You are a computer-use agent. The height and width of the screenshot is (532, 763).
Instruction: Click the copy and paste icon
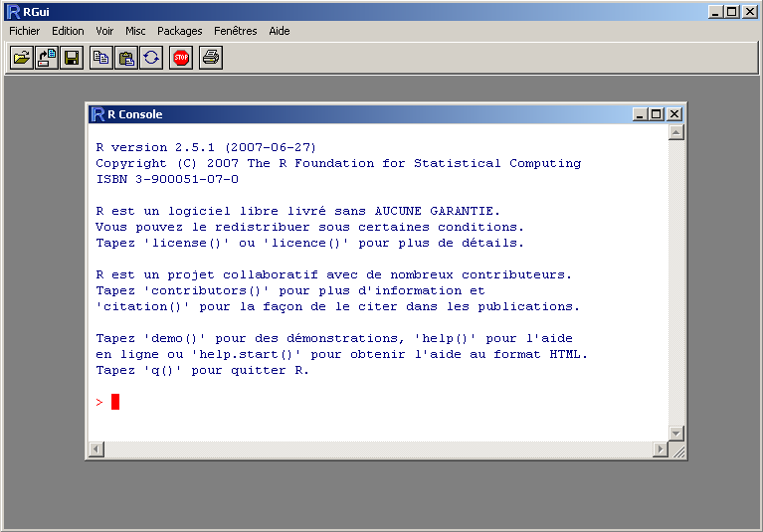[151, 58]
